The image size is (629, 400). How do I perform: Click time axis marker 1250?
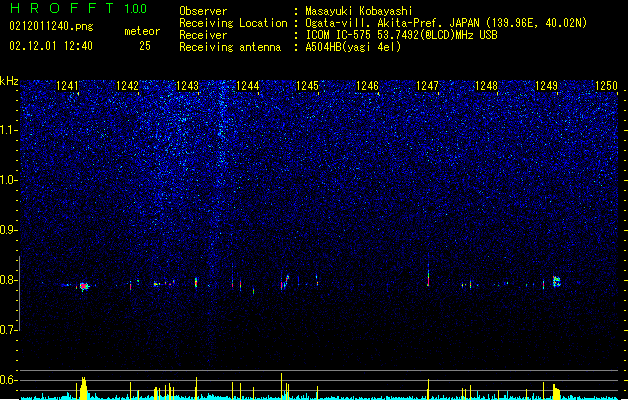click(607, 85)
